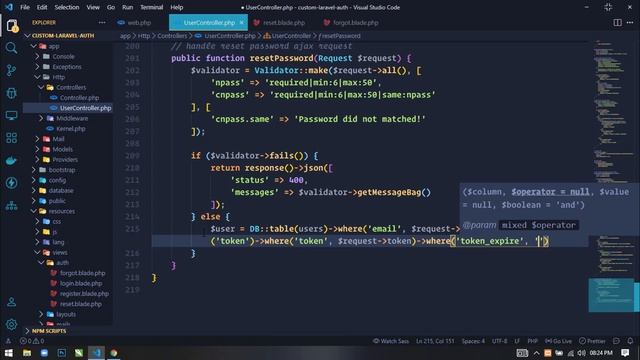Click volume icon in system tray

[x=581, y=353]
